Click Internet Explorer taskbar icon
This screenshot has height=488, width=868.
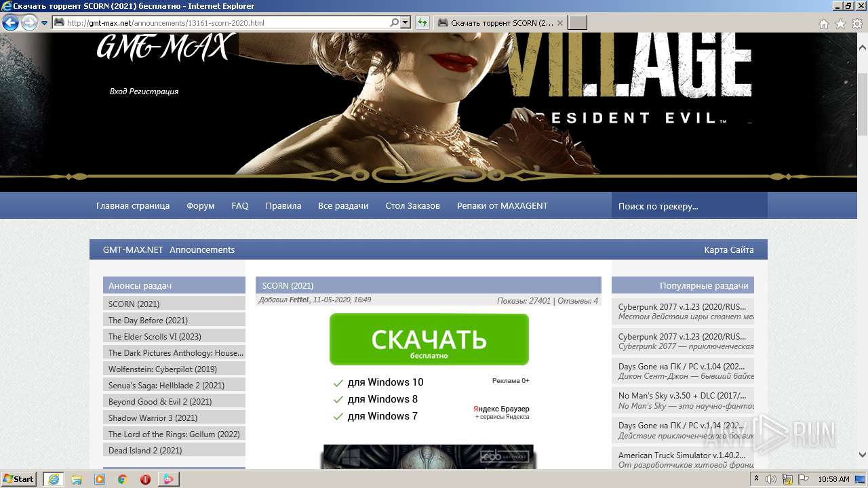point(53,479)
